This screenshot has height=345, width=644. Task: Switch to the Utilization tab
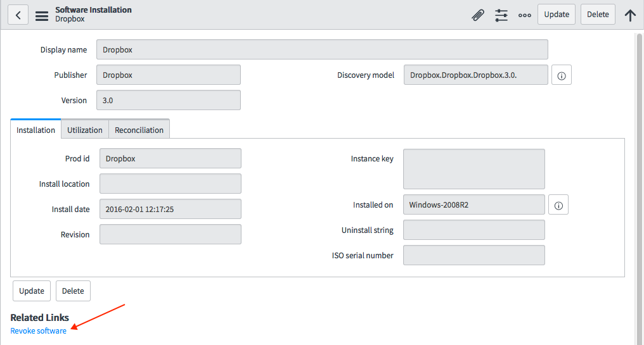84,130
